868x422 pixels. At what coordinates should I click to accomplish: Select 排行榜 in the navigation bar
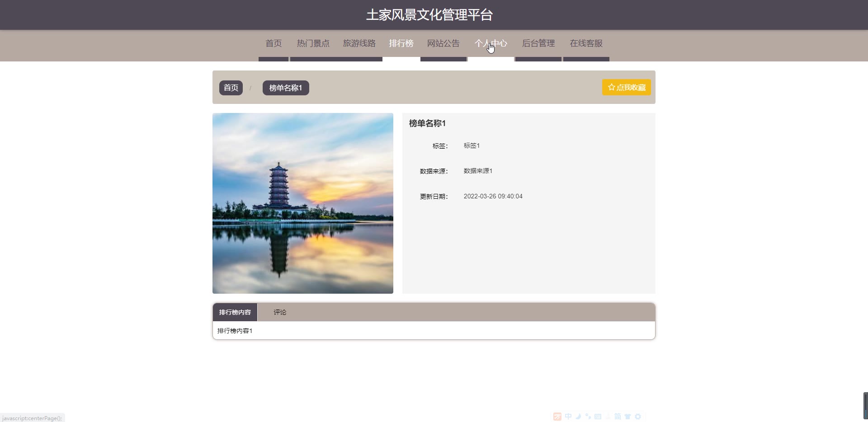point(401,43)
